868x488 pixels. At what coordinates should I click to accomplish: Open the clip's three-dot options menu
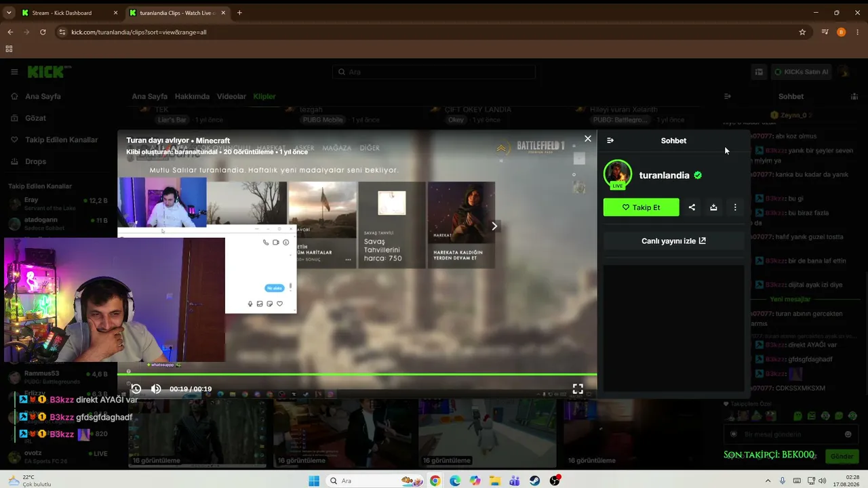click(735, 207)
